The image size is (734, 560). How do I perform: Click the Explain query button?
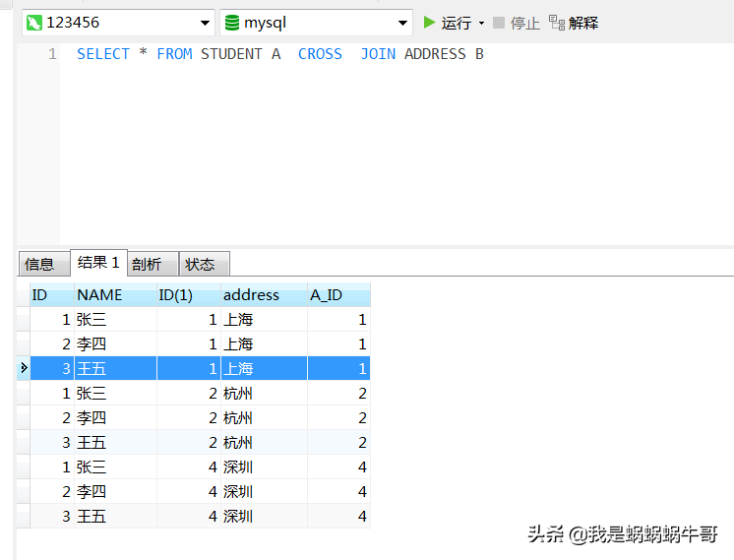pyautogui.click(x=574, y=23)
